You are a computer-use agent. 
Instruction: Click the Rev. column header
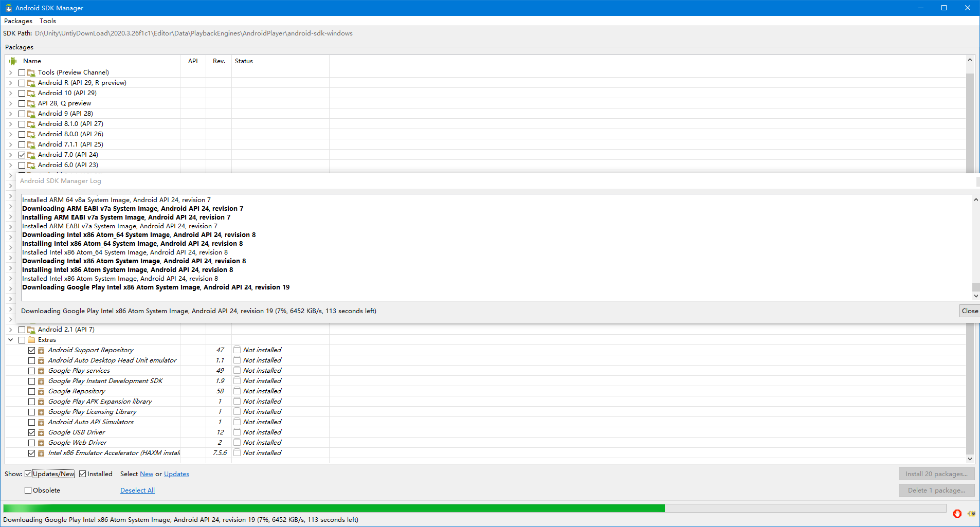click(x=219, y=61)
